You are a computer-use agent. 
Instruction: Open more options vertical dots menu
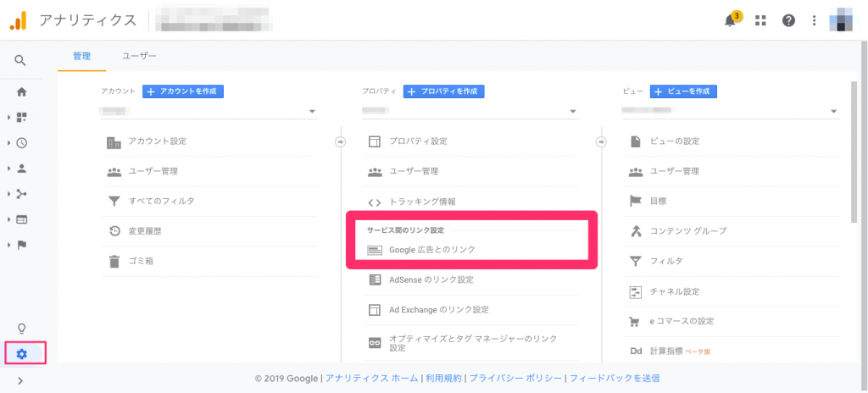coord(814,20)
